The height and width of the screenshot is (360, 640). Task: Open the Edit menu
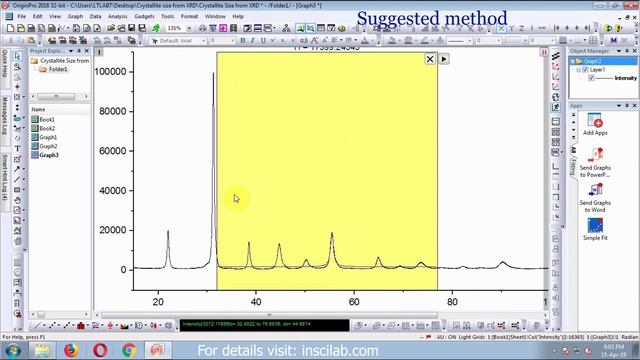38,16
